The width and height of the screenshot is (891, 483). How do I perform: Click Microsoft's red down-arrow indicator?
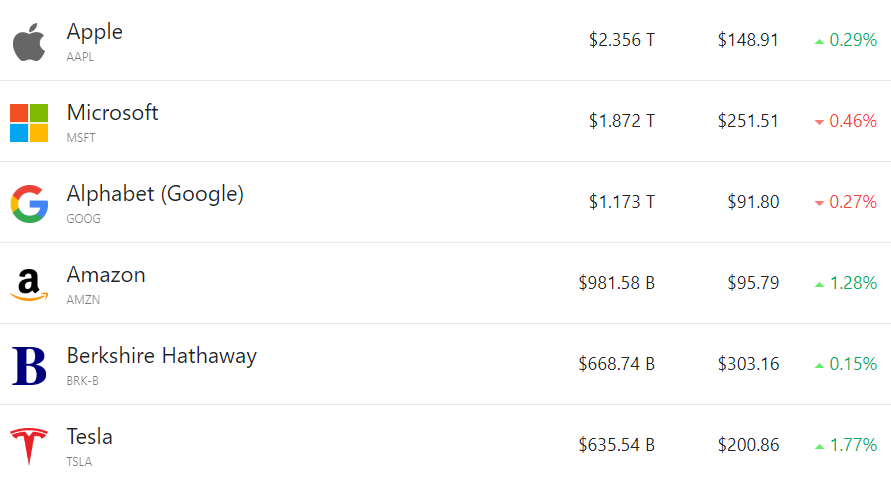(820, 122)
